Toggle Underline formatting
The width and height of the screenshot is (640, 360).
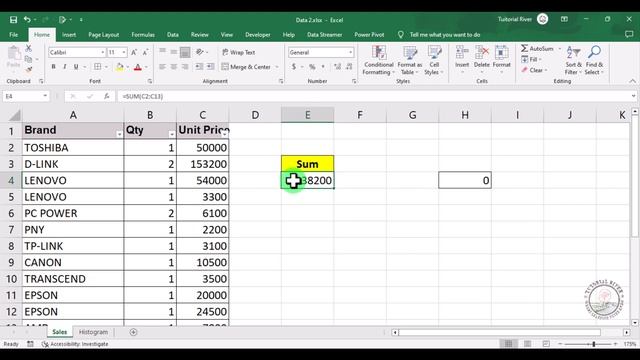(x=76, y=67)
